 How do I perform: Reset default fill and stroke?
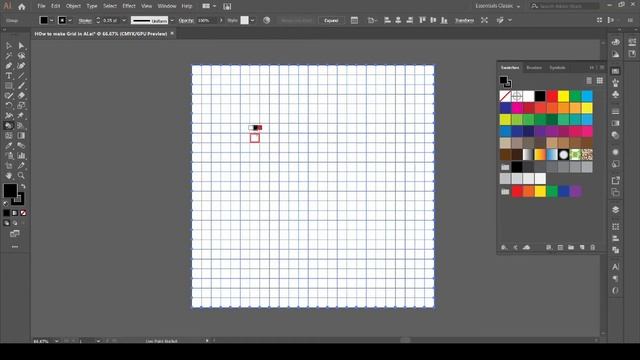tap(6, 203)
